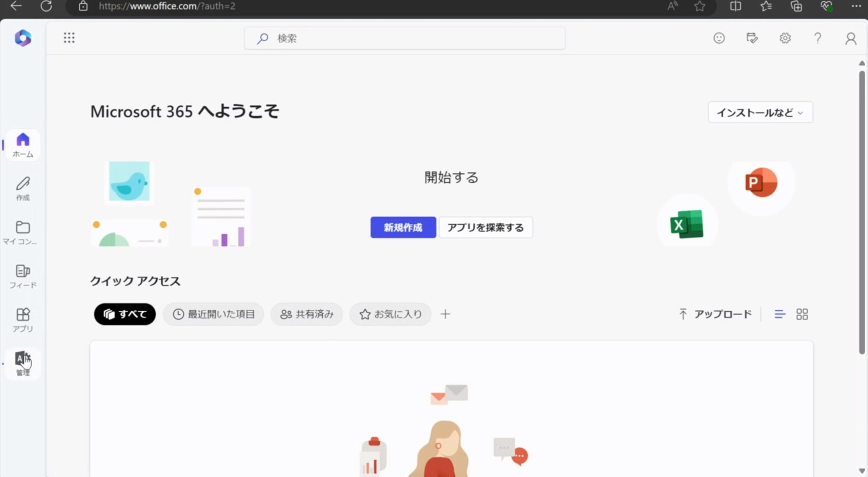Click the PowerPoint icon
This screenshot has width=868, height=477.
pos(761,182)
